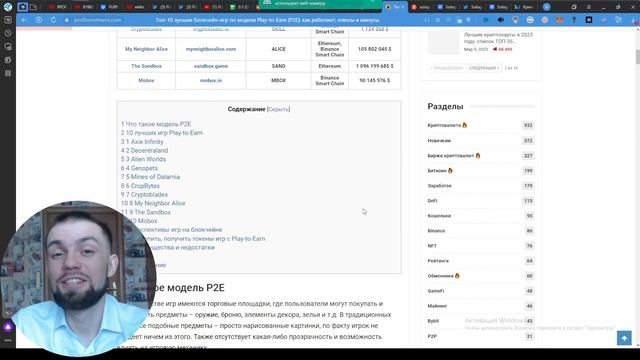Click the scroll-to-top arrow button
640x360 pixels.
click(624, 338)
